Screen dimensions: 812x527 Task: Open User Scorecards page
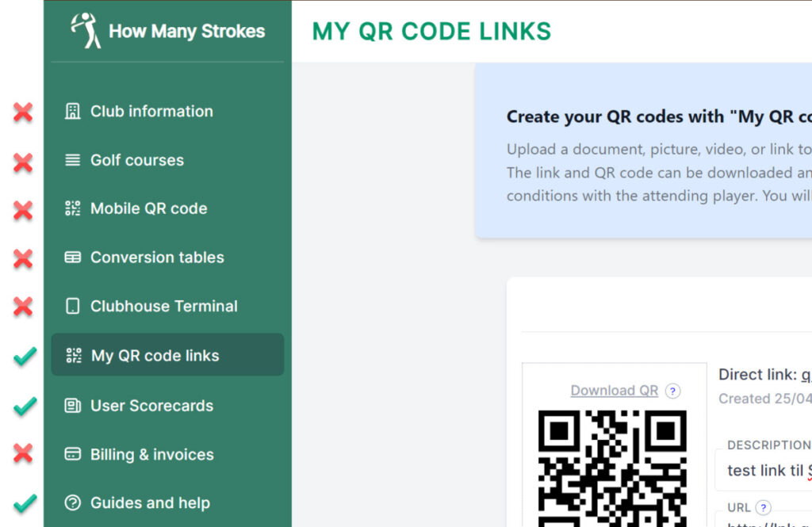click(167, 405)
